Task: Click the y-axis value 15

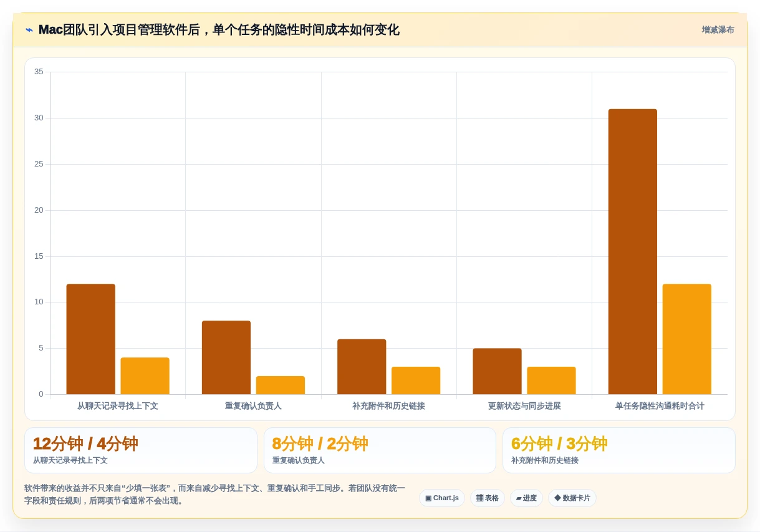Action: coord(39,256)
